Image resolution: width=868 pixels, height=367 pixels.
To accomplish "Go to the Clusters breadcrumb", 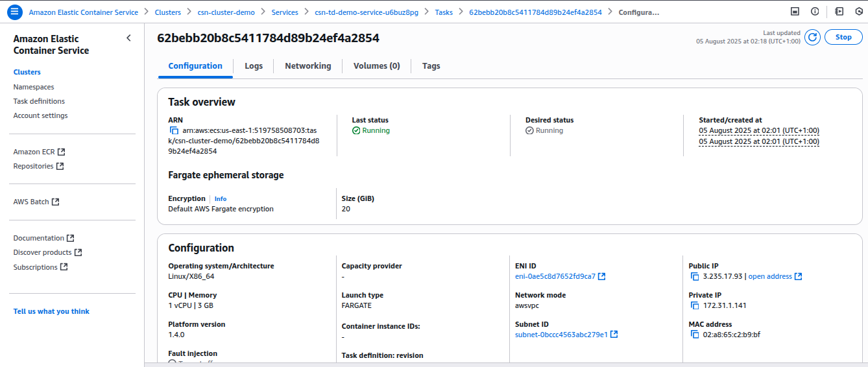I will (168, 12).
